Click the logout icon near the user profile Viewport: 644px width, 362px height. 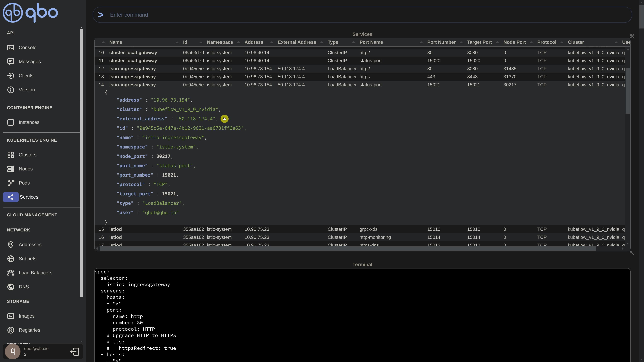[x=74, y=351]
